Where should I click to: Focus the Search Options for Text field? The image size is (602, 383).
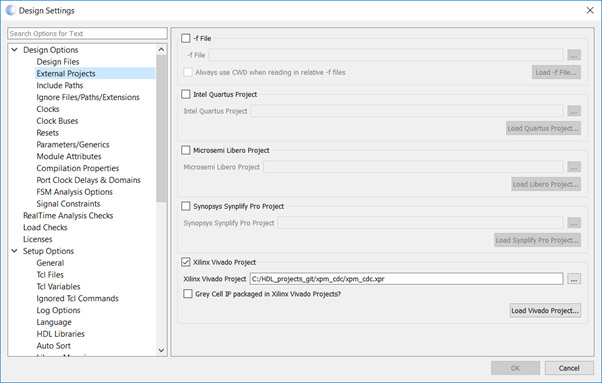[88, 33]
